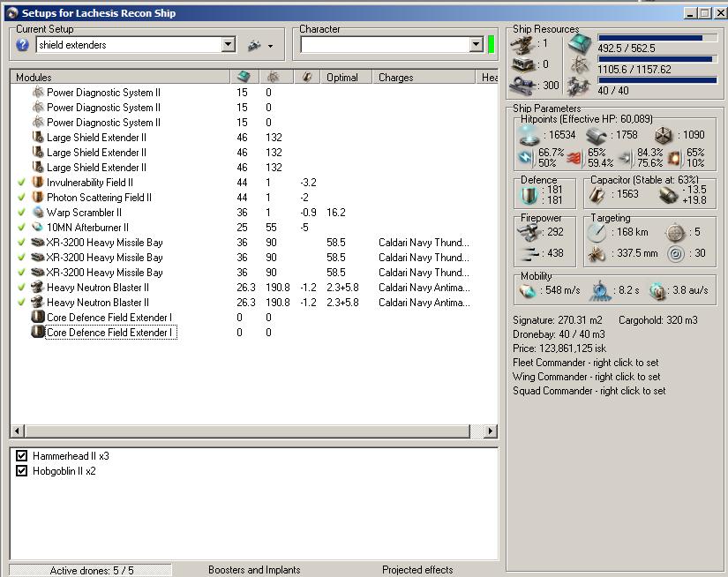The image size is (728, 577).
Task: Toggle the second Heavy Neutron Blaster II checkmark
Action: point(21,303)
